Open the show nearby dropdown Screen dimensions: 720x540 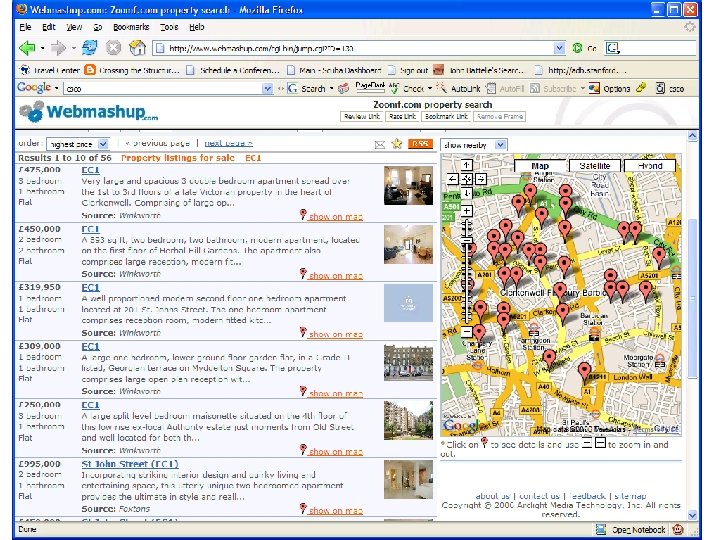[x=501, y=145]
